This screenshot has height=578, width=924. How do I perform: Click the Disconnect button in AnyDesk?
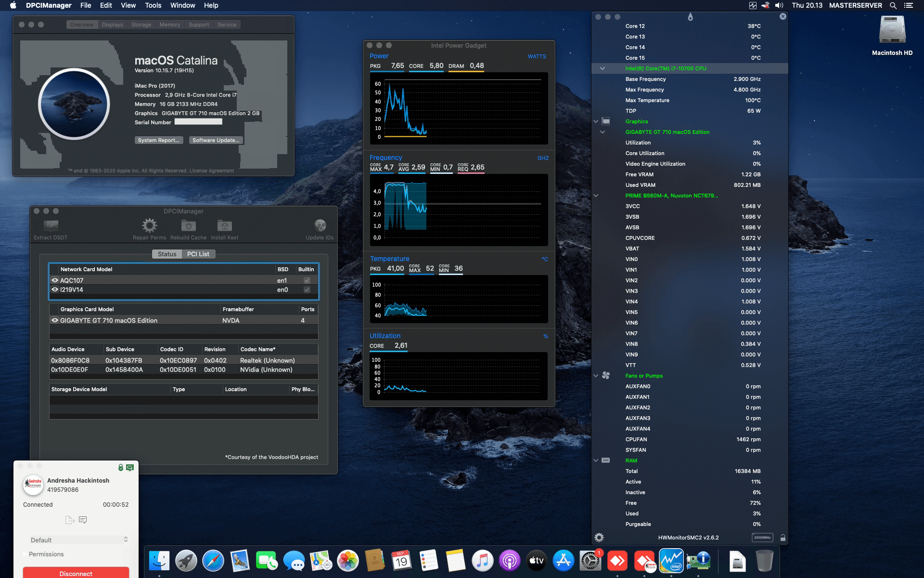[76, 573]
